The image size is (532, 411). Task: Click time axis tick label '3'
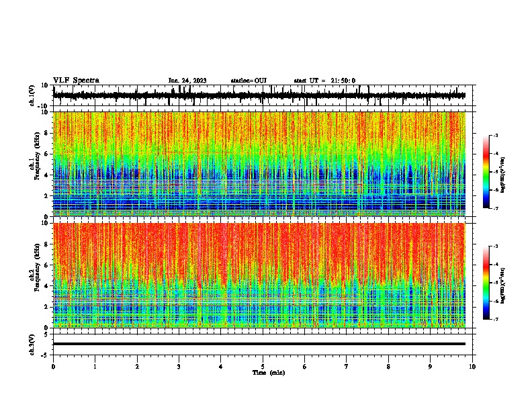(x=179, y=367)
